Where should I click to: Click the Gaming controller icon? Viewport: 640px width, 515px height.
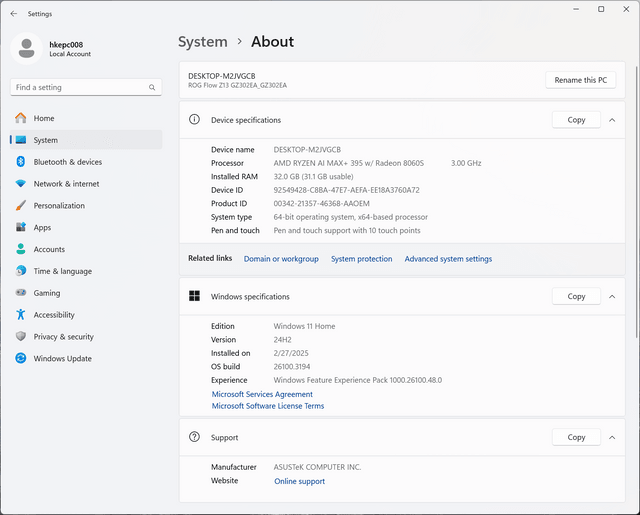coord(21,293)
